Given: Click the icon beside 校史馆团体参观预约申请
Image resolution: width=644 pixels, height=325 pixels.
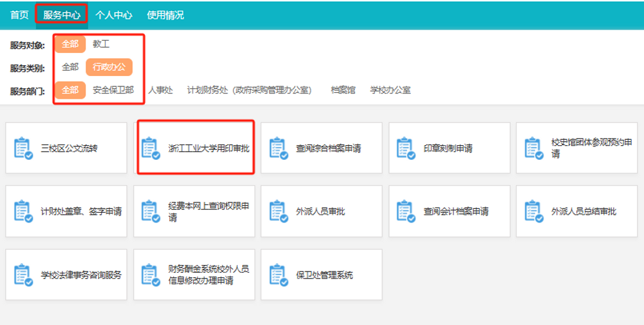Looking at the screenshot, I should [535, 148].
